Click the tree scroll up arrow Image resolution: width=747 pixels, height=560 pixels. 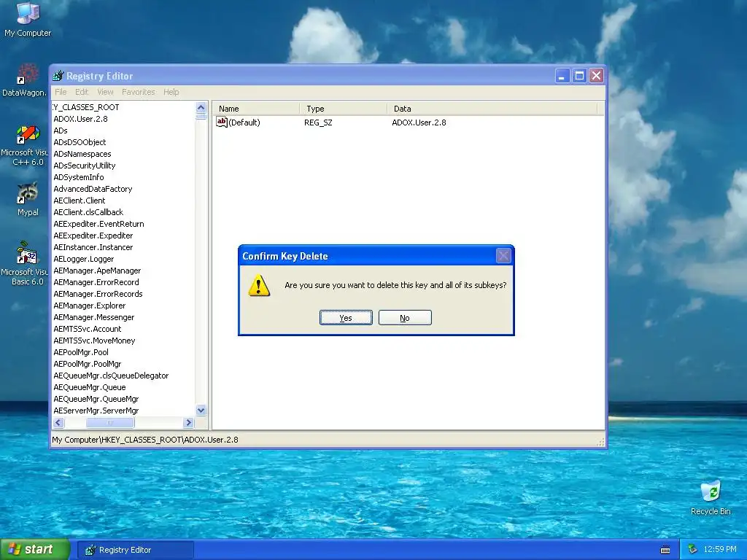click(201, 107)
